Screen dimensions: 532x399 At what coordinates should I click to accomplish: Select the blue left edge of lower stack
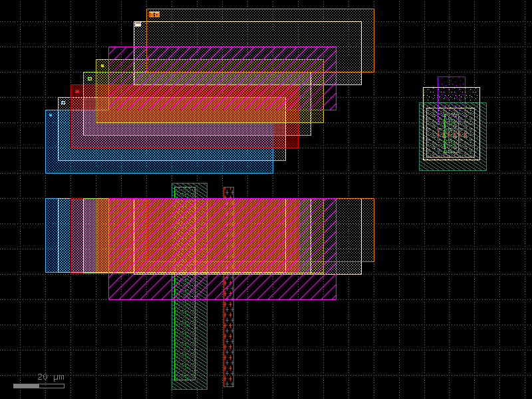[51, 235]
